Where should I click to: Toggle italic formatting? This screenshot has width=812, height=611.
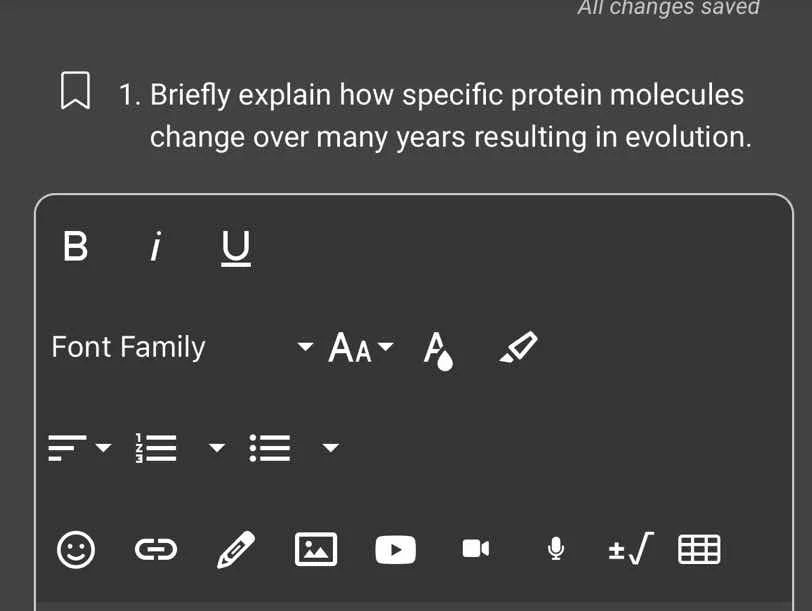pyautogui.click(x=155, y=246)
